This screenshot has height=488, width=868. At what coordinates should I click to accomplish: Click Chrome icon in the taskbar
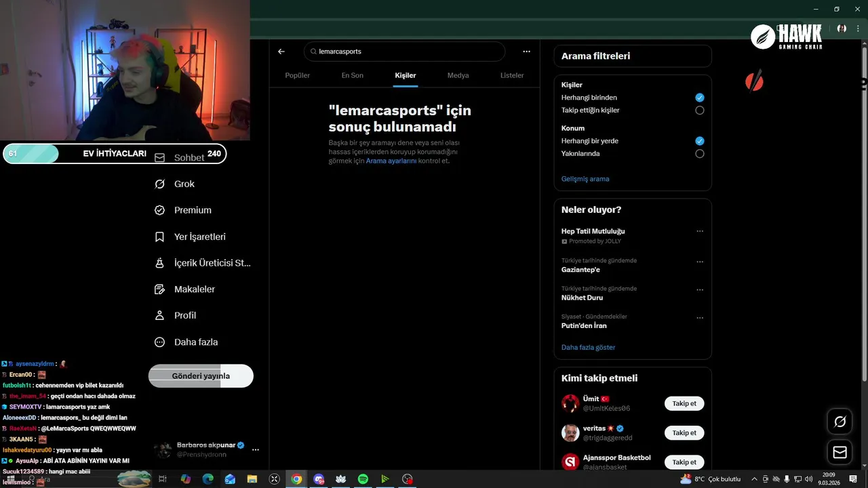tap(296, 479)
